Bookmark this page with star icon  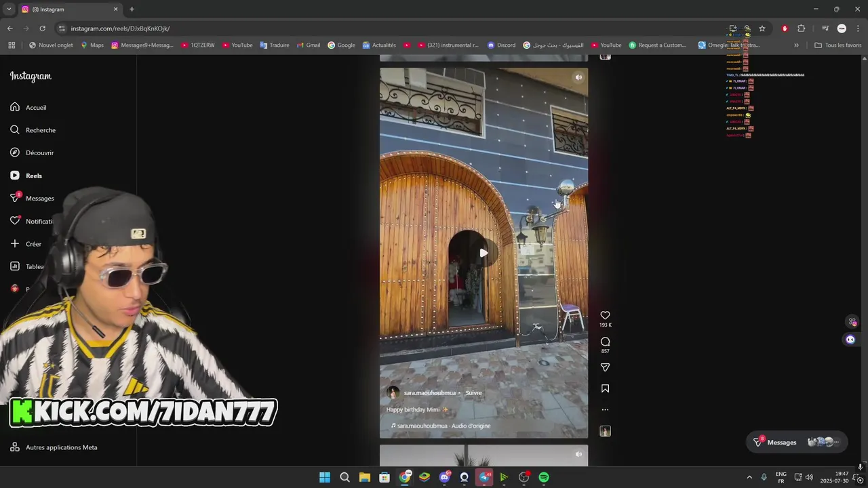[762, 28]
